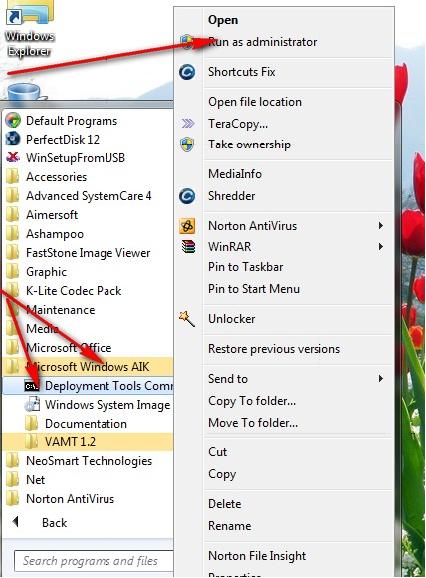Expand the WinRAR submenu arrow
This screenshot has width=426, height=578.
(381, 246)
